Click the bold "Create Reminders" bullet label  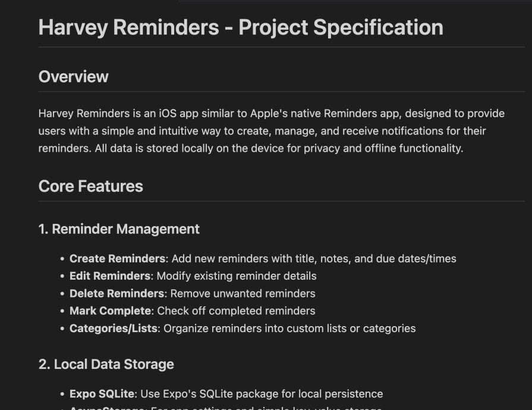tap(117, 259)
